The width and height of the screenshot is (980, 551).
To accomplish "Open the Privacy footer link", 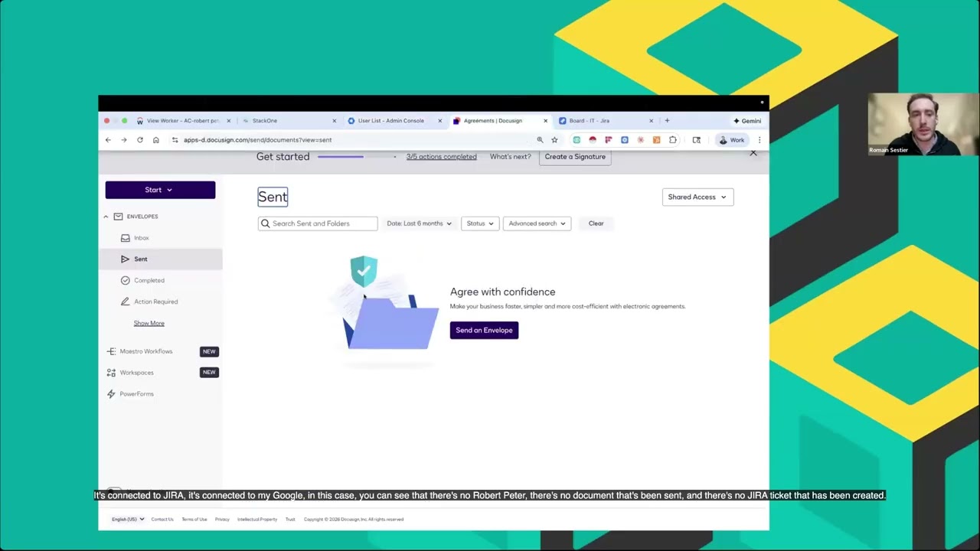I will 222,520.
